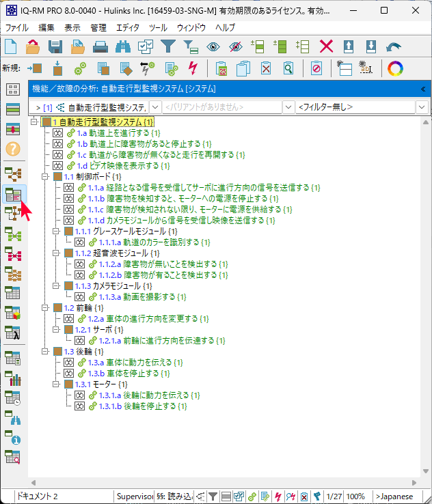This screenshot has height=504, width=432.
Task: Toggle the eye visibility icon in toolbar
Action: coord(213,46)
